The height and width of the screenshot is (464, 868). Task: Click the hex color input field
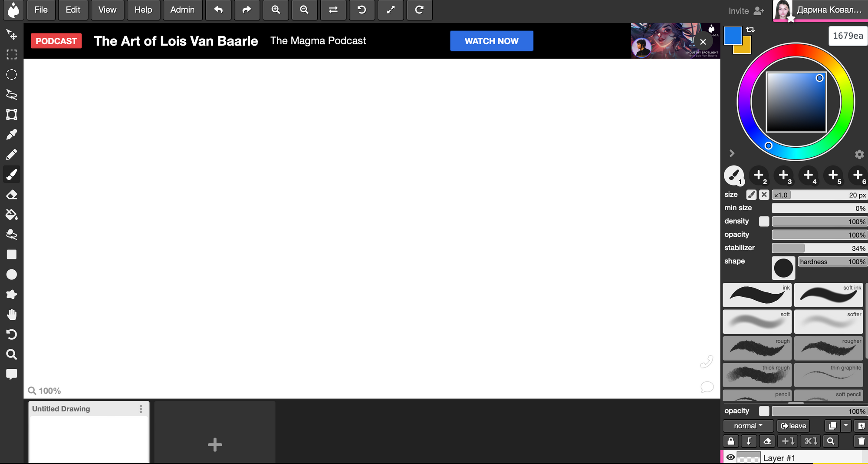[848, 36]
